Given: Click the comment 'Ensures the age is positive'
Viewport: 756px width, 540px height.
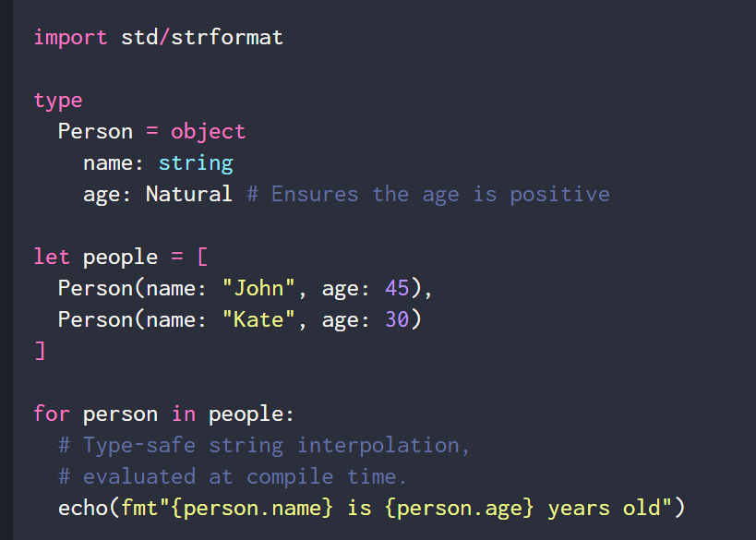Looking at the screenshot, I should point(439,194).
